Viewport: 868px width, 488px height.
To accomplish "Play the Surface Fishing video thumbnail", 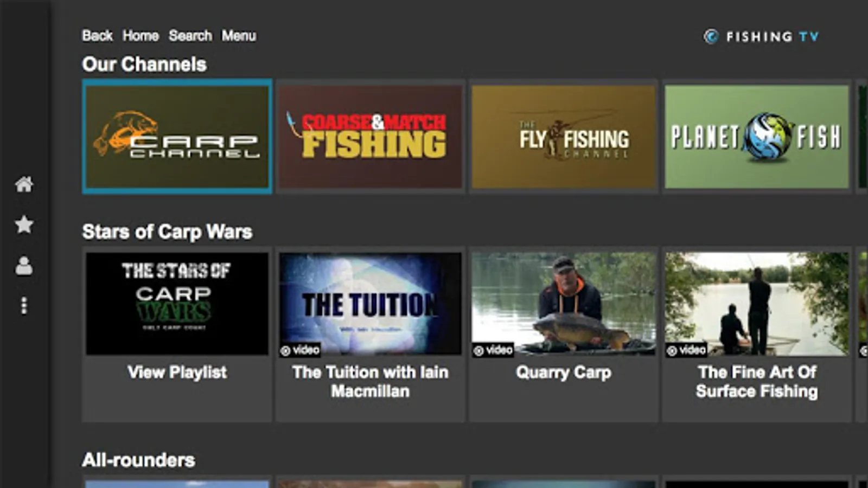I will coord(757,304).
